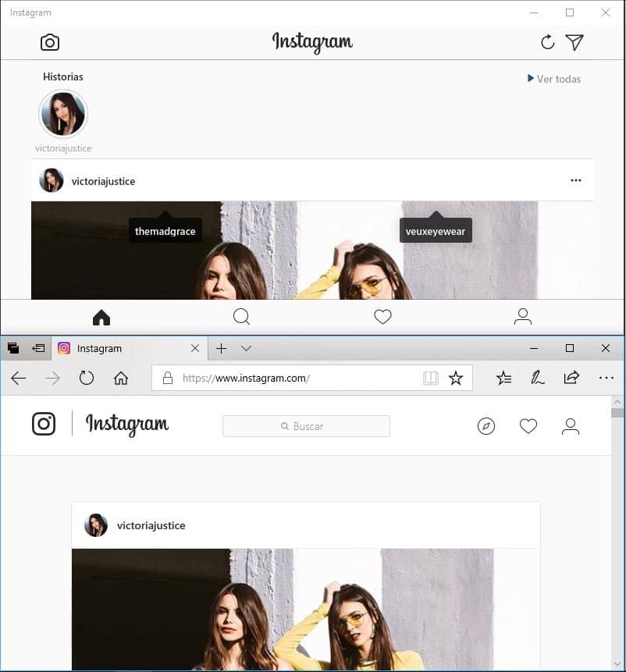
Task: Select the Home icon in bottom navigation
Action: tap(101, 317)
